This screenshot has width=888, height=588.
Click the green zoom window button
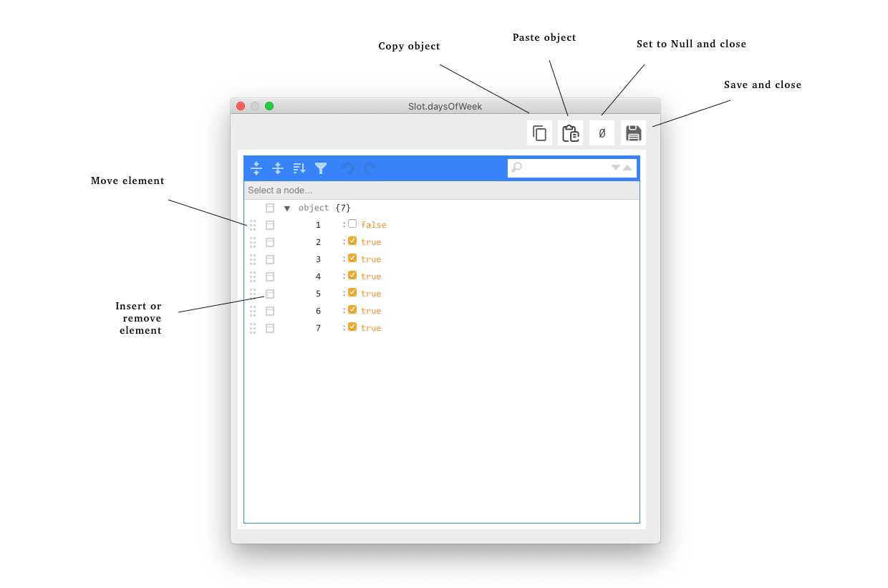coord(269,106)
